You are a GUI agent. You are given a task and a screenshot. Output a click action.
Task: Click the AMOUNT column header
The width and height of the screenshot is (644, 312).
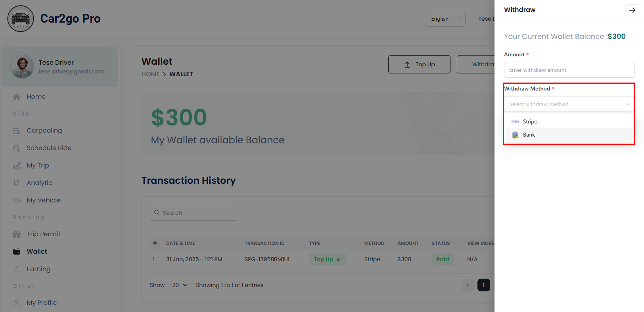coord(408,243)
